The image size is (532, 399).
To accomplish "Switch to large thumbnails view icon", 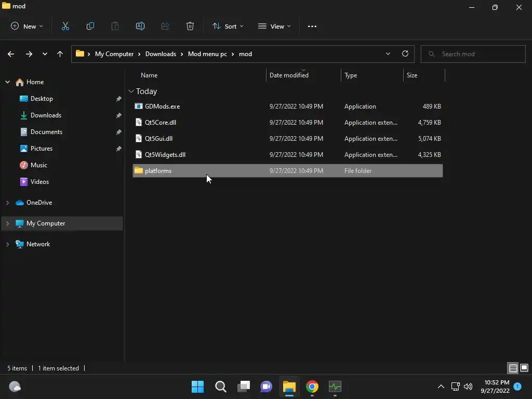I will coord(524,368).
